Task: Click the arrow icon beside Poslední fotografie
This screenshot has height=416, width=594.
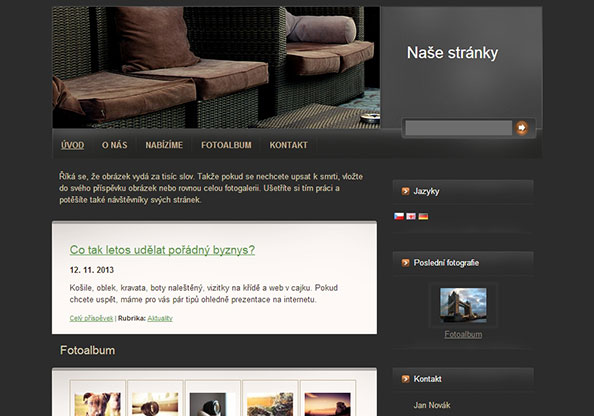Action: coord(405,263)
